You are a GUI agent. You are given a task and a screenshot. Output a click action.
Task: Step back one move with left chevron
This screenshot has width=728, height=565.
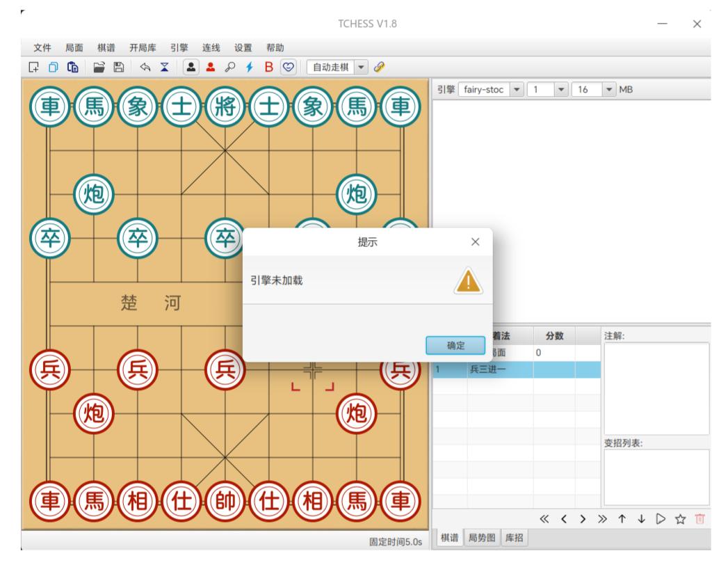pos(564,519)
